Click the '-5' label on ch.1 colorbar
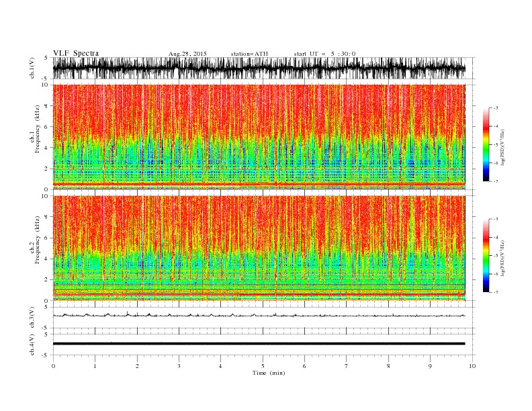 (495, 145)
